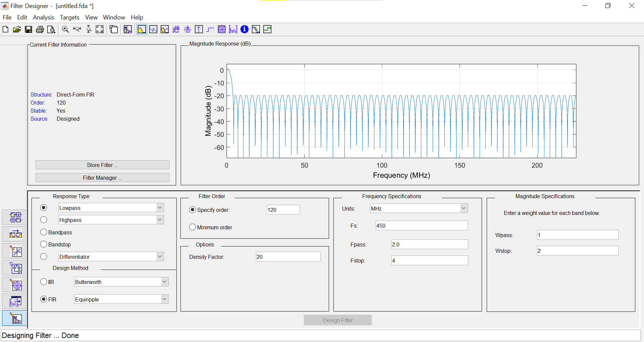Click the Fpass frequency field

430,244
